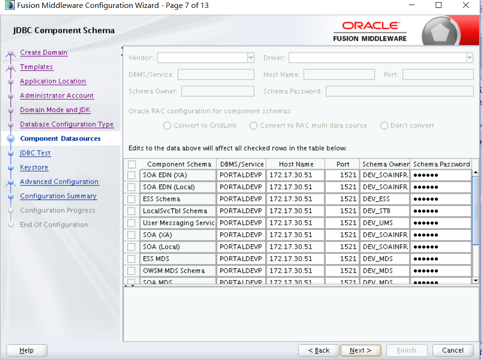Click the table scrollbar down arrow
This screenshot has height=360, width=482.
(476, 280)
